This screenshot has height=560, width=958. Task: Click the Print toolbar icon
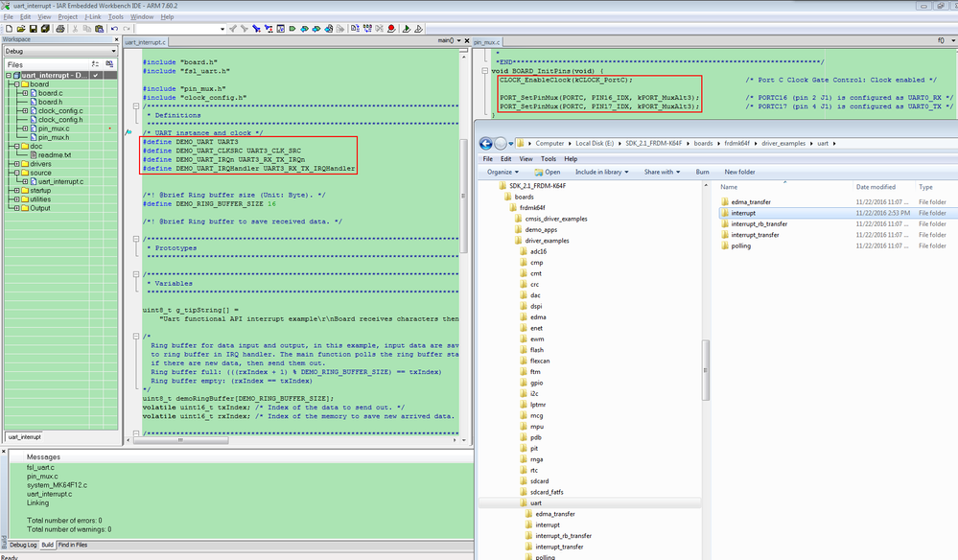pos(58,29)
